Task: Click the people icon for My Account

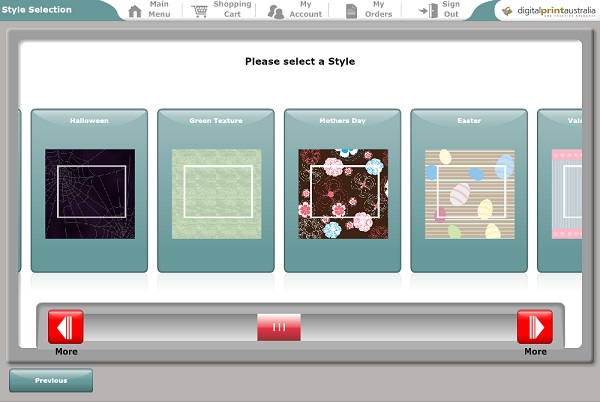Action: pyautogui.click(x=276, y=11)
